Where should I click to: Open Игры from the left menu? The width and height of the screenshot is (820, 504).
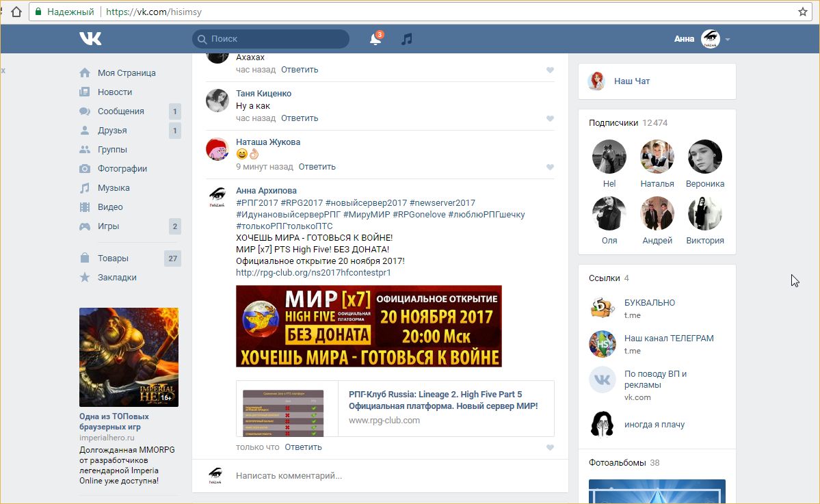[108, 226]
